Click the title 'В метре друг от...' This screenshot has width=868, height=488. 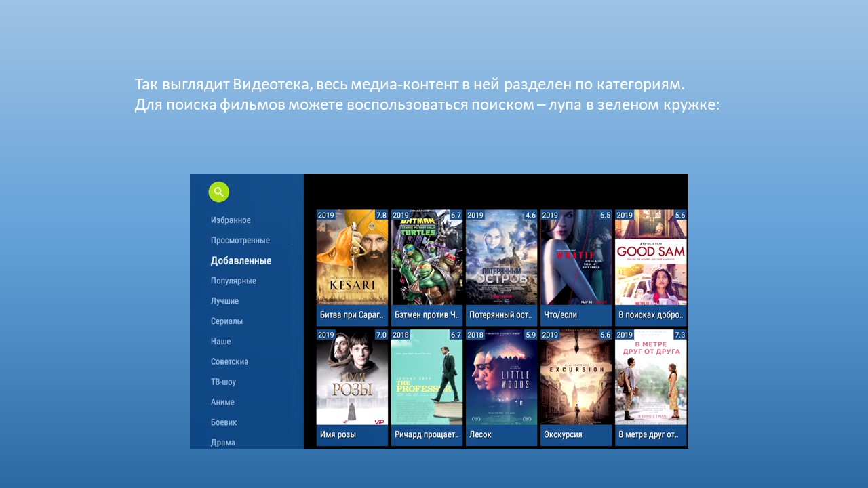point(648,434)
